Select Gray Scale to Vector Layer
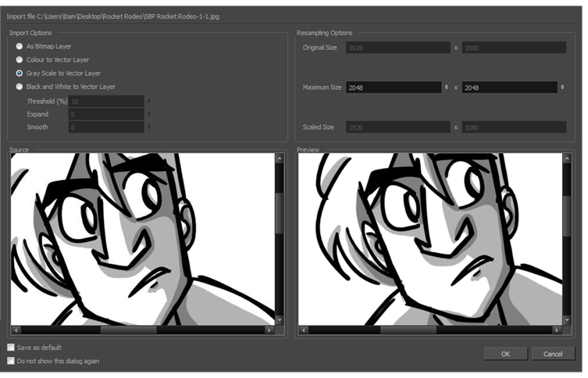Viewport: 588px width, 378px height. (x=20, y=73)
